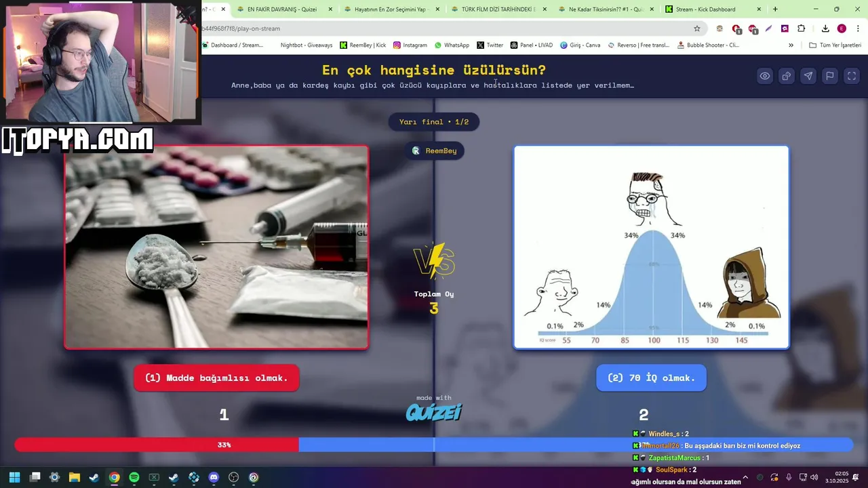Open Twitter bookmark

[490, 45]
